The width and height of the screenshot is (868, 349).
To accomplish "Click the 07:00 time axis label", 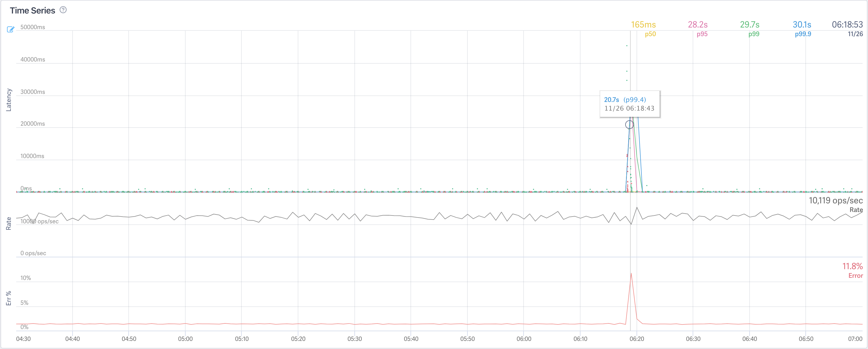I will pyautogui.click(x=855, y=338).
